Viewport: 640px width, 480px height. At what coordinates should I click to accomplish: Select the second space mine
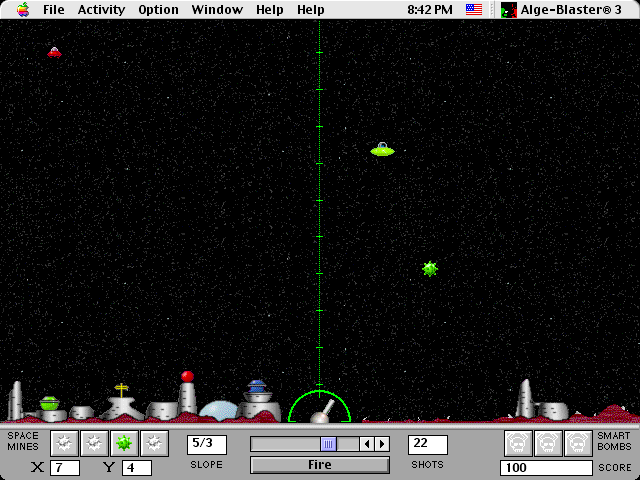coord(94,443)
